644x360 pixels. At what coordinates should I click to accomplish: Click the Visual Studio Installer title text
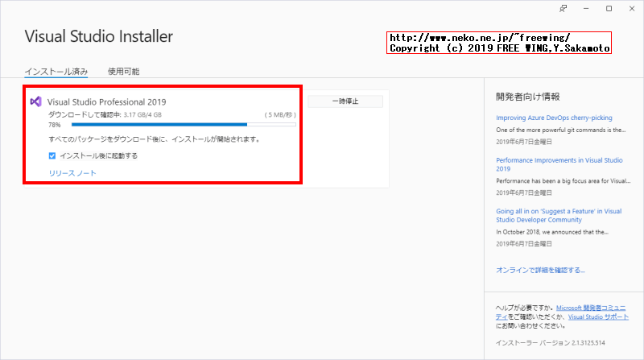point(98,36)
